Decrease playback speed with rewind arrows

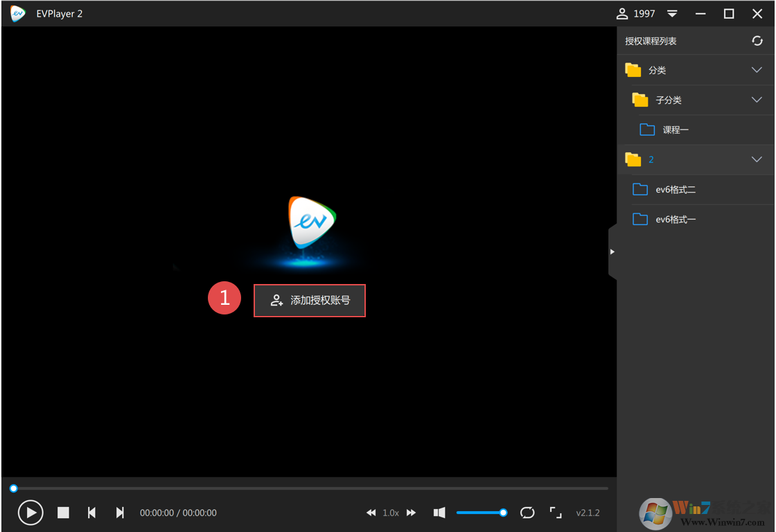[x=371, y=513]
